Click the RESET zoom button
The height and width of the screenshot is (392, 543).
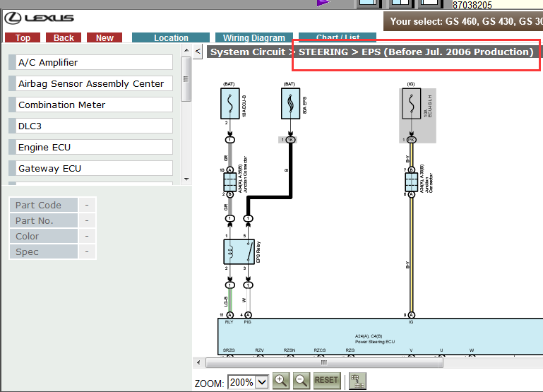coord(326,381)
